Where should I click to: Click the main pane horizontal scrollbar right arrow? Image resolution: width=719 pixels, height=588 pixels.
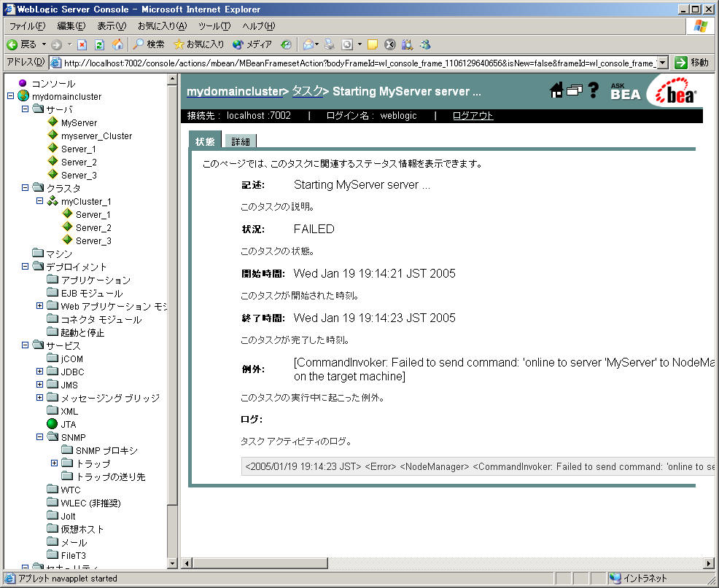click(x=707, y=563)
